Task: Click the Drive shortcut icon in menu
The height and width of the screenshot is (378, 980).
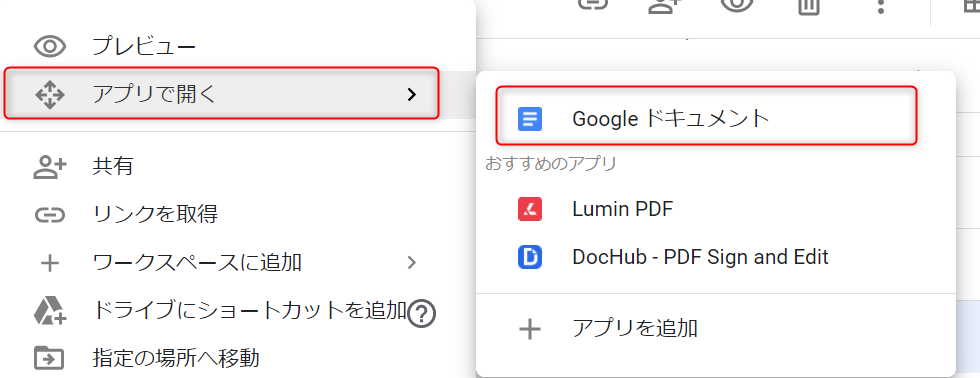Action: (x=50, y=311)
